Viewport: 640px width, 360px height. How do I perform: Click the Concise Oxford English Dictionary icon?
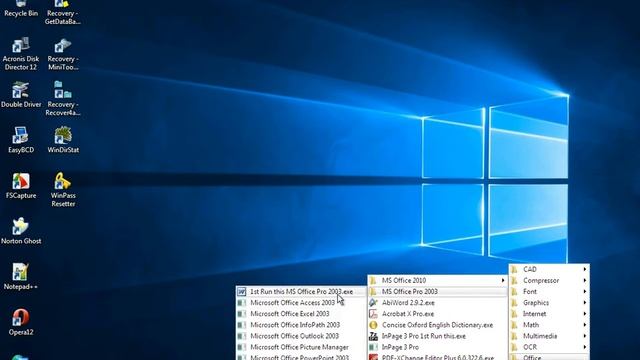pos(373,325)
